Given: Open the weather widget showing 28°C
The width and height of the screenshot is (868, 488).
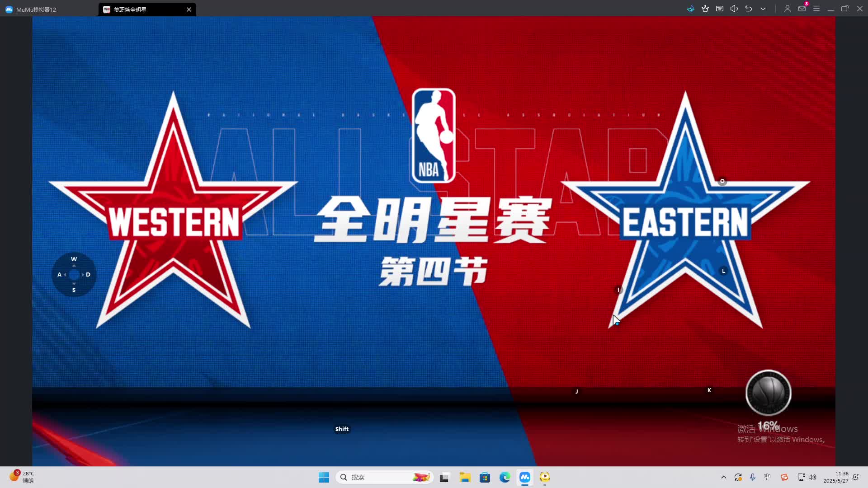Looking at the screenshot, I should click(x=22, y=477).
